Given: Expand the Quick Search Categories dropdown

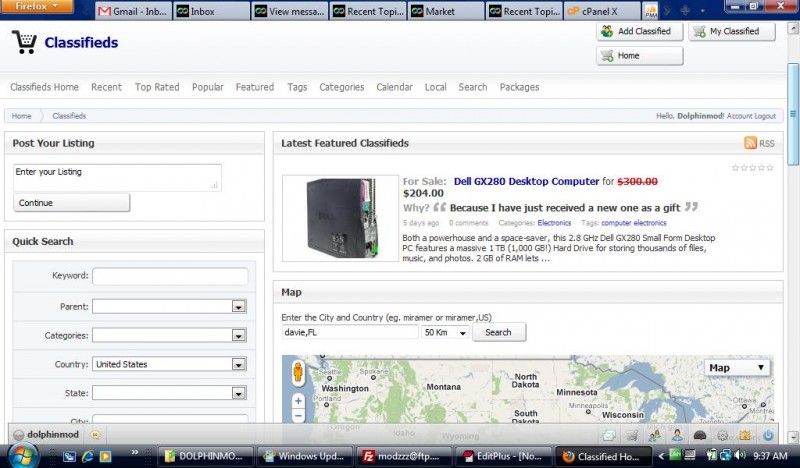Looking at the screenshot, I should (x=169, y=335).
